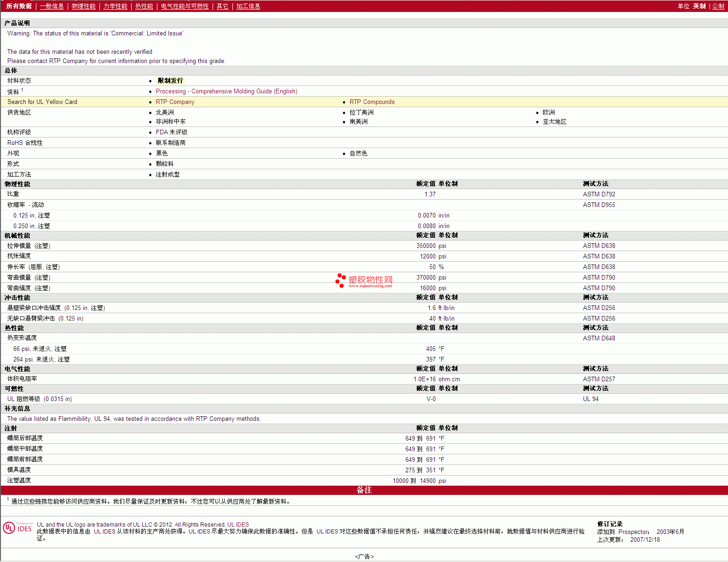Click footnote 1 superscript beside 资料

point(22,90)
